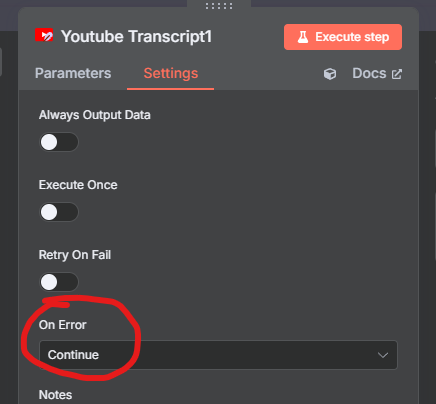The image size is (436, 404).
Task: Click the flask icon in Execute step
Action: click(x=303, y=37)
